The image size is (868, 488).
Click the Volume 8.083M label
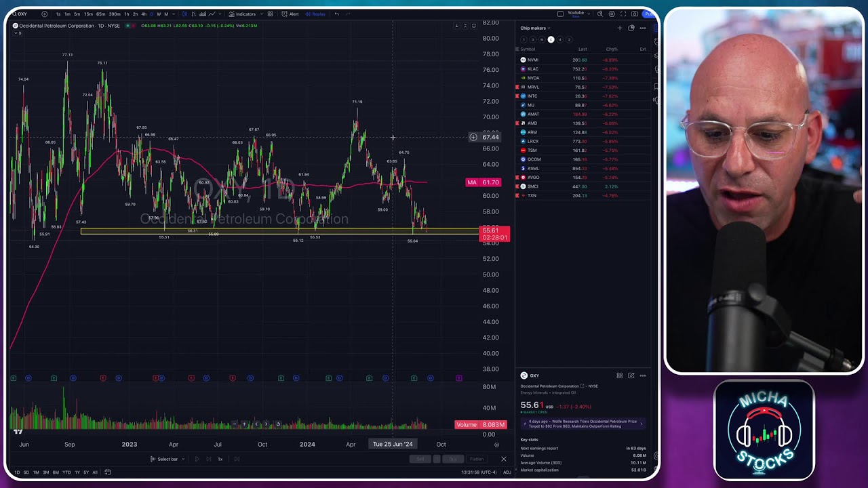click(x=481, y=425)
